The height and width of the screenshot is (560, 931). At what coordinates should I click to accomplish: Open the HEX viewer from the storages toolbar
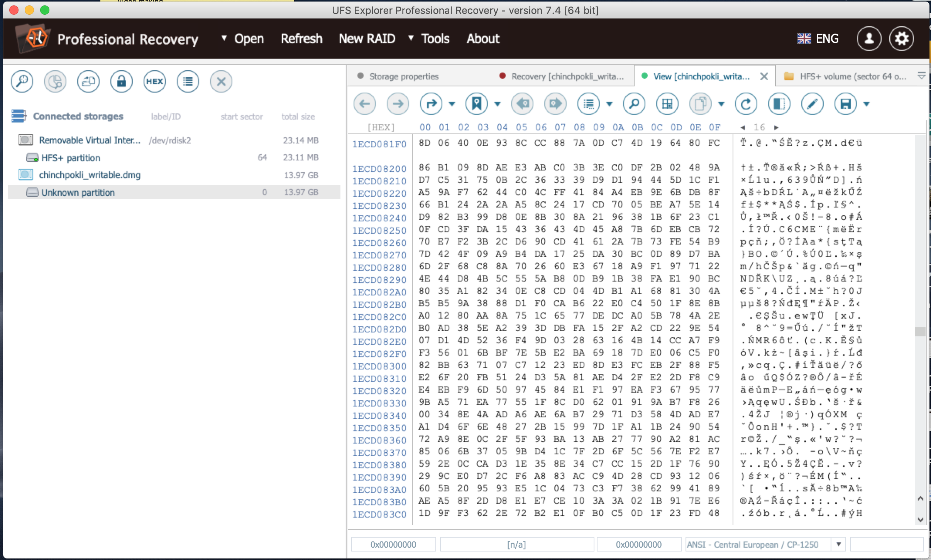click(155, 81)
